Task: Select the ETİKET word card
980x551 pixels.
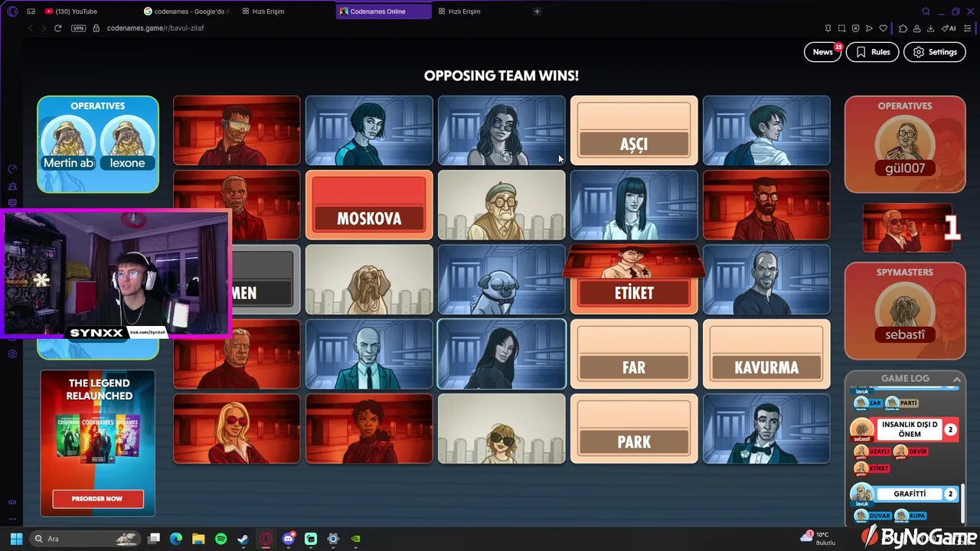Action: (x=634, y=279)
